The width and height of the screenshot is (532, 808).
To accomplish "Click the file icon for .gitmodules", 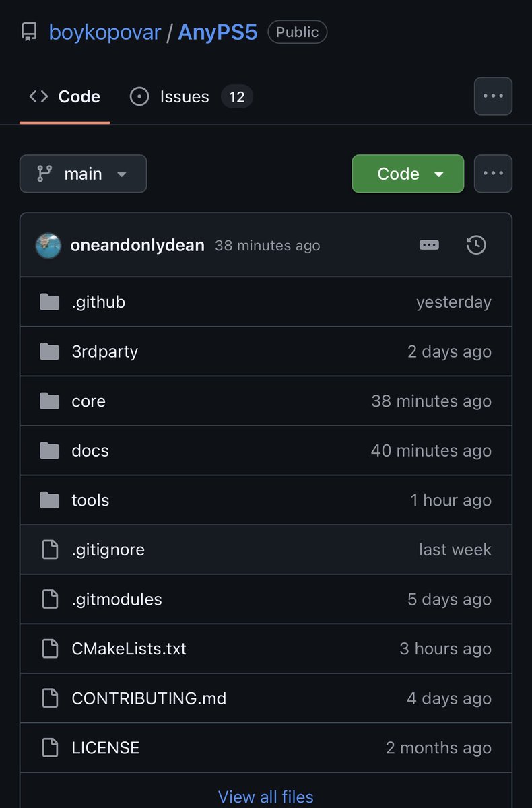I will [50, 599].
